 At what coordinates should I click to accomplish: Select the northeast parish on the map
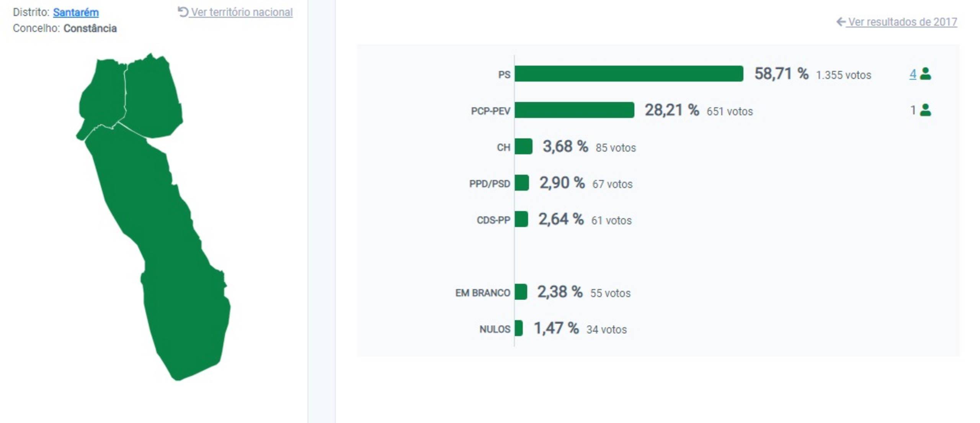pos(153,96)
